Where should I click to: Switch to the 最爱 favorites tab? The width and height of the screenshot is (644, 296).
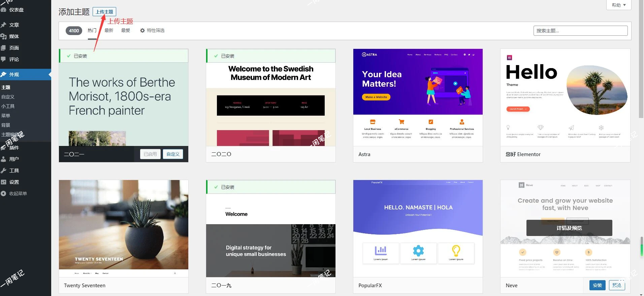click(126, 31)
